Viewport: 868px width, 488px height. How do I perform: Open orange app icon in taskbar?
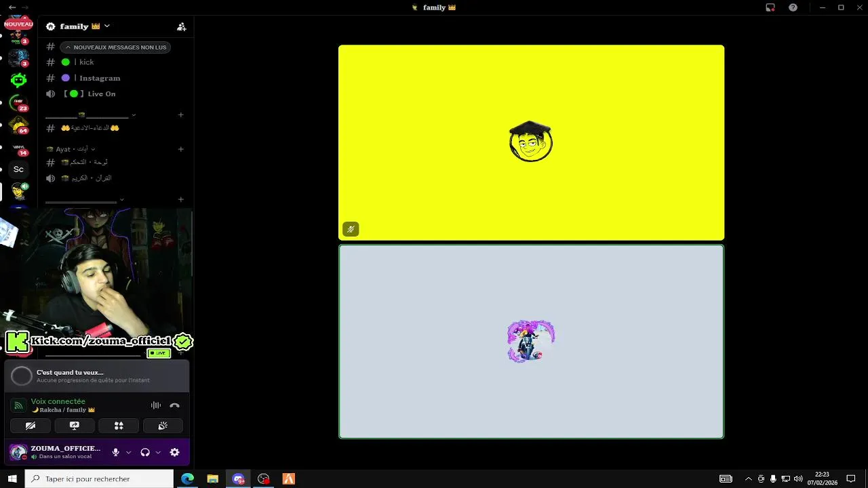(289, 479)
